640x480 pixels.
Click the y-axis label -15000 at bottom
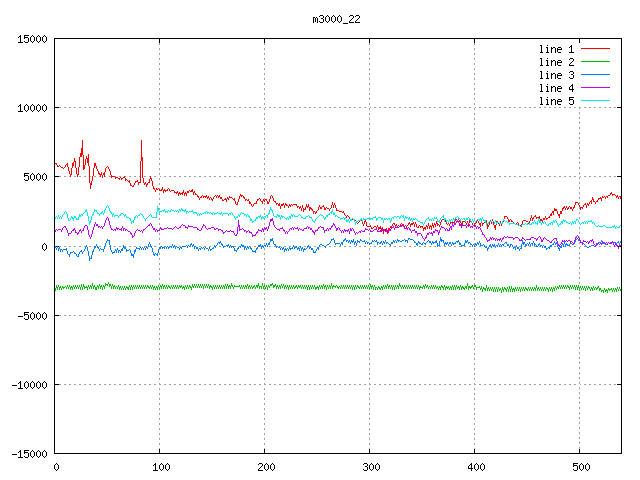pos(30,453)
